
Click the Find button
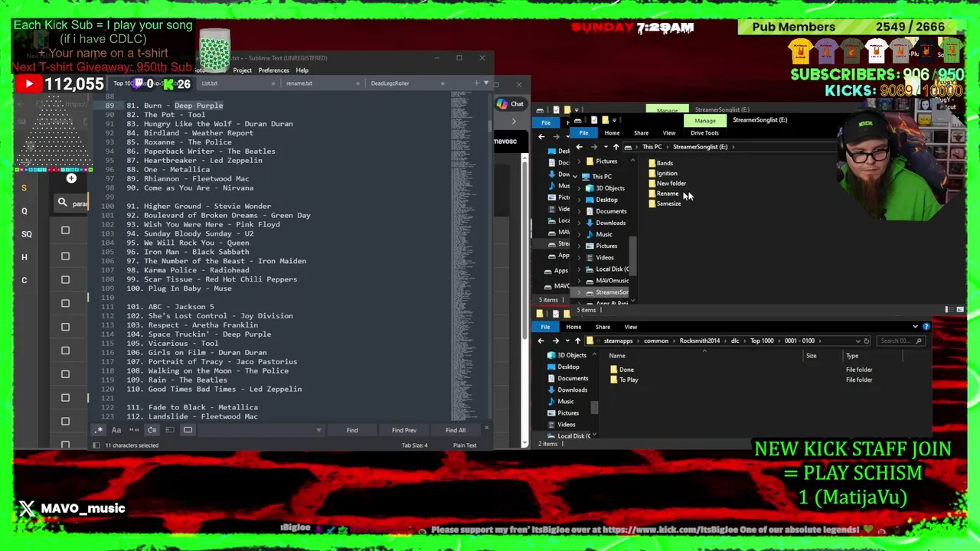pos(352,430)
